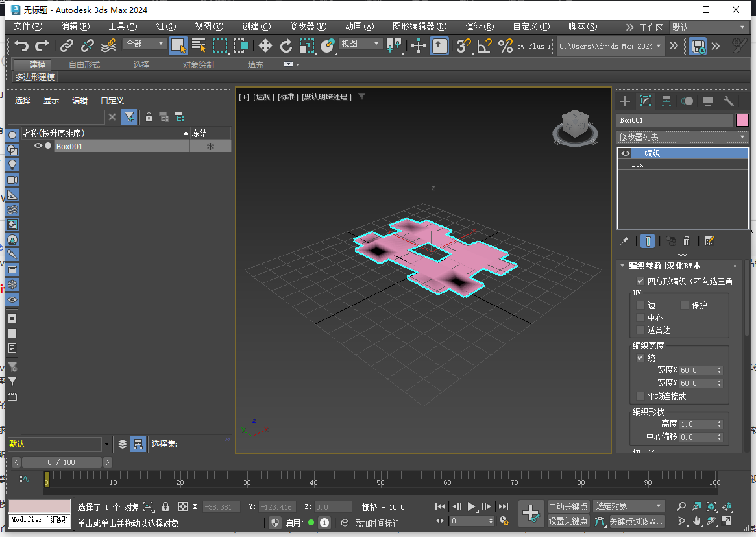Viewport: 756px width, 537px height.
Task: Select the Rotate tool on the main toolbar
Action: [286, 46]
